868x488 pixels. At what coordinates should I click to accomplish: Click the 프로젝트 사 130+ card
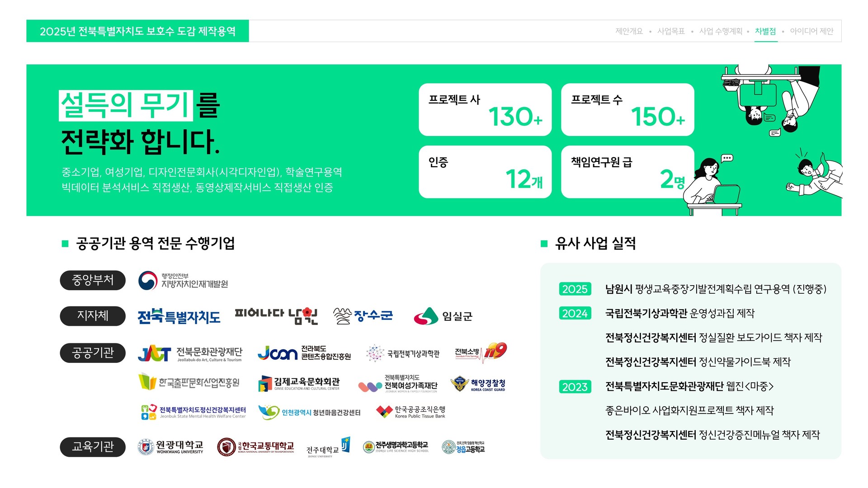(x=485, y=110)
